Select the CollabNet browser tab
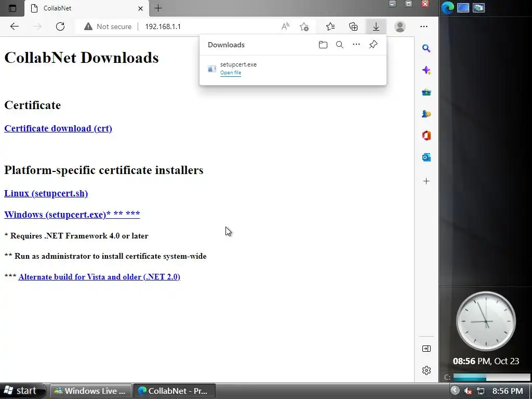Image resolution: width=532 pixels, height=399 pixels. pyautogui.click(x=87, y=8)
